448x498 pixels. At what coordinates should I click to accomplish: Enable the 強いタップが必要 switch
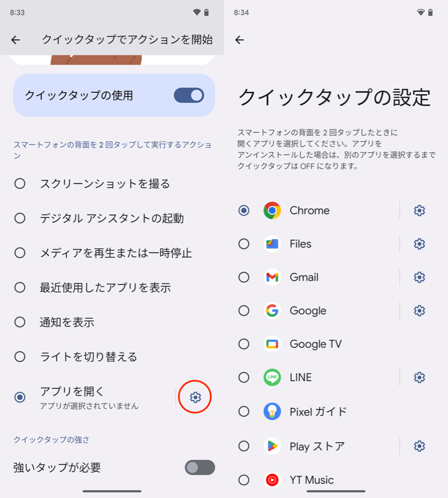tap(199, 467)
